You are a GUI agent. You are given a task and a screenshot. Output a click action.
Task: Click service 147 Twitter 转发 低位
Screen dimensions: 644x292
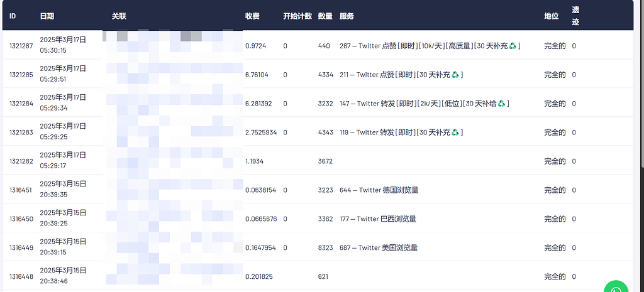(425, 104)
